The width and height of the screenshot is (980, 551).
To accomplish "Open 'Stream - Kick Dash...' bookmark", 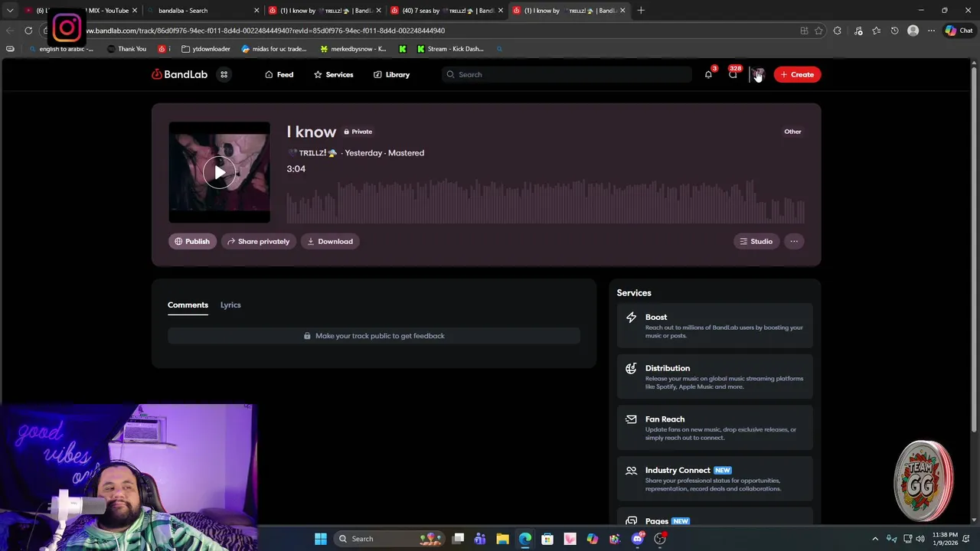I will 450,49.
